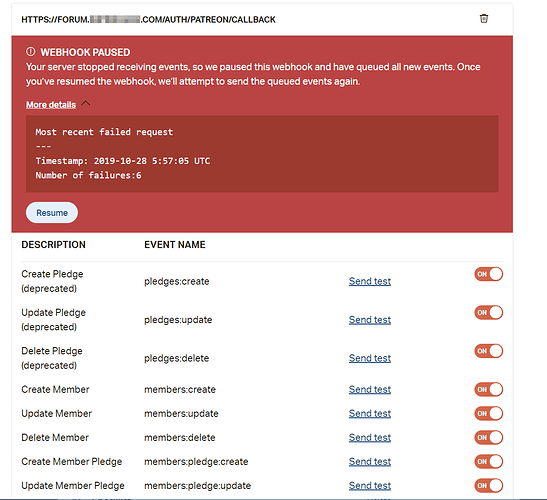The height and width of the screenshot is (500, 547).
Task: Collapse the More details chevron
Action: click(86, 103)
